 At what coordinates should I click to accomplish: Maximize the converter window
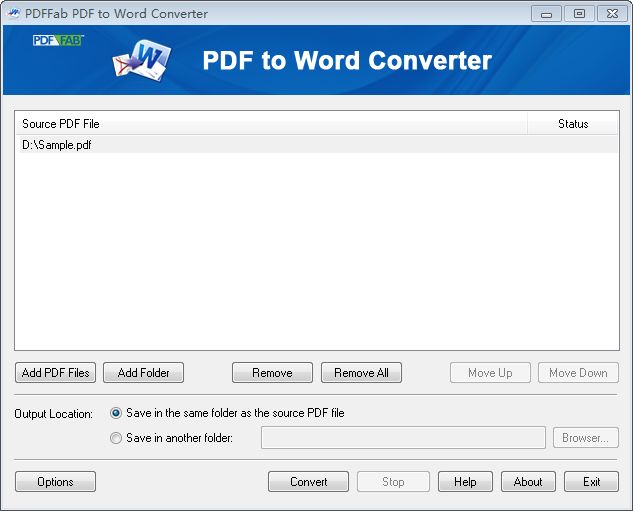579,14
